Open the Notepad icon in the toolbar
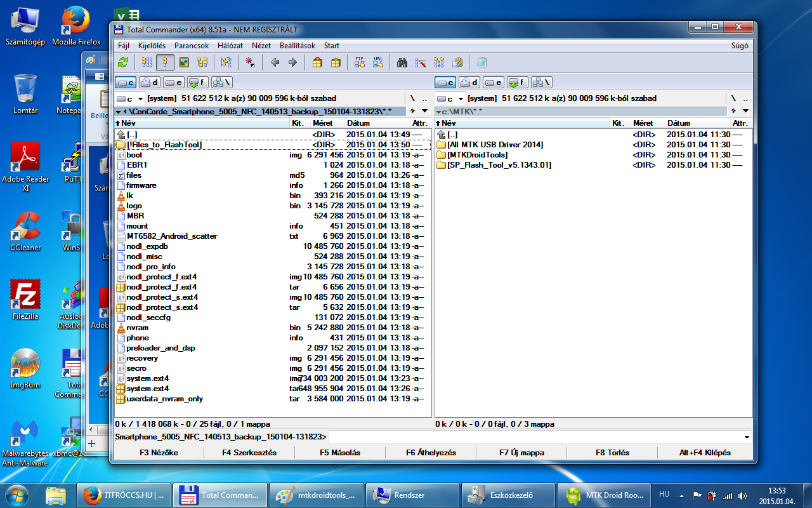 click(x=481, y=62)
